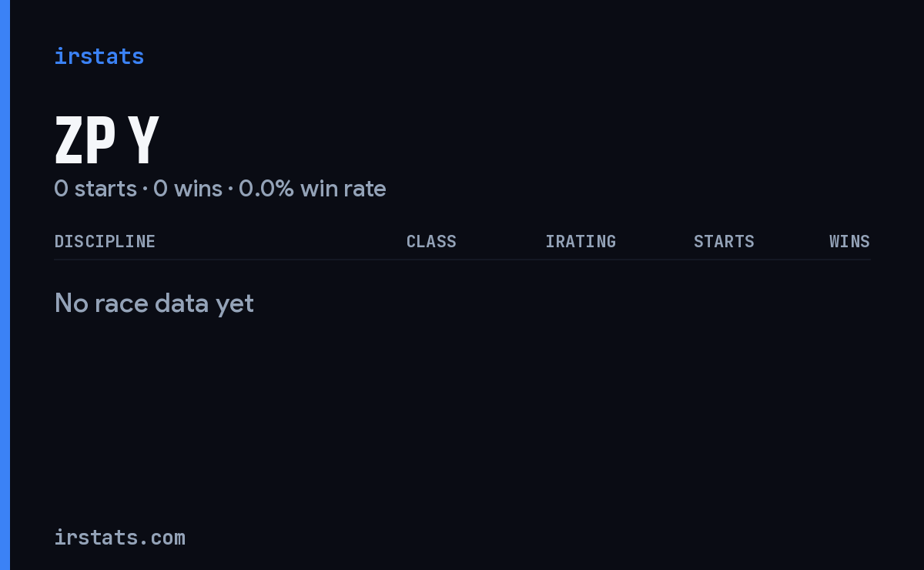Sort table by STARTS column header

coord(724,241)
